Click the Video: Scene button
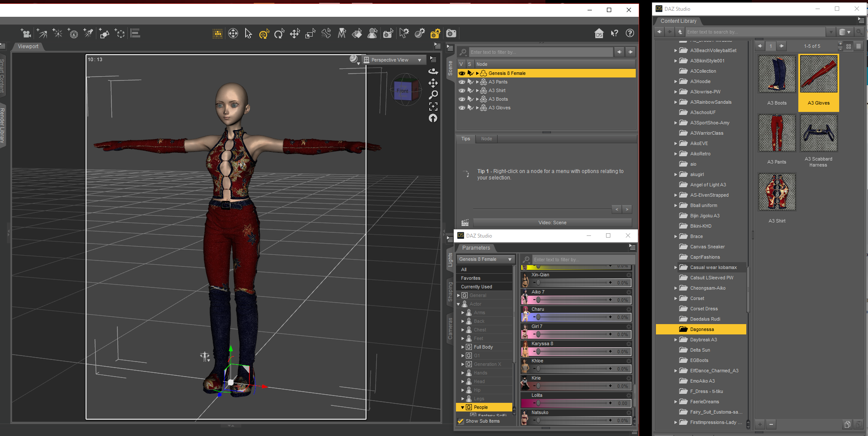The image size is (868, 436). point(552,223)
